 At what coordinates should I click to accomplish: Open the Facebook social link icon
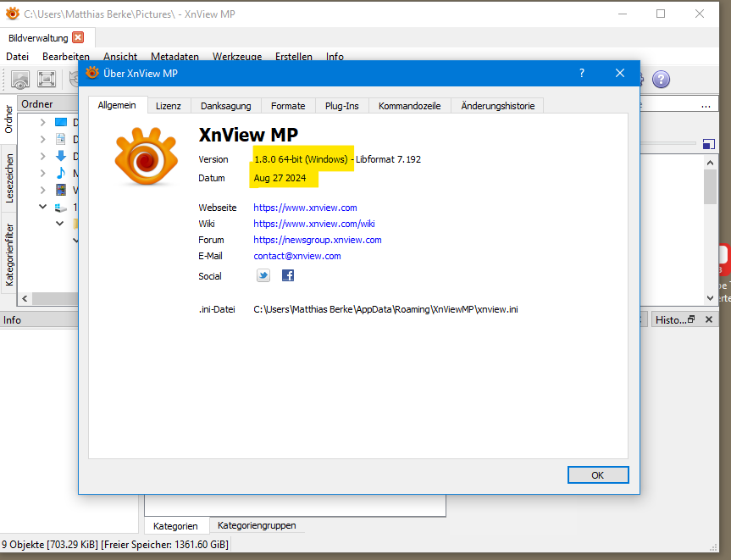[287, 274]
